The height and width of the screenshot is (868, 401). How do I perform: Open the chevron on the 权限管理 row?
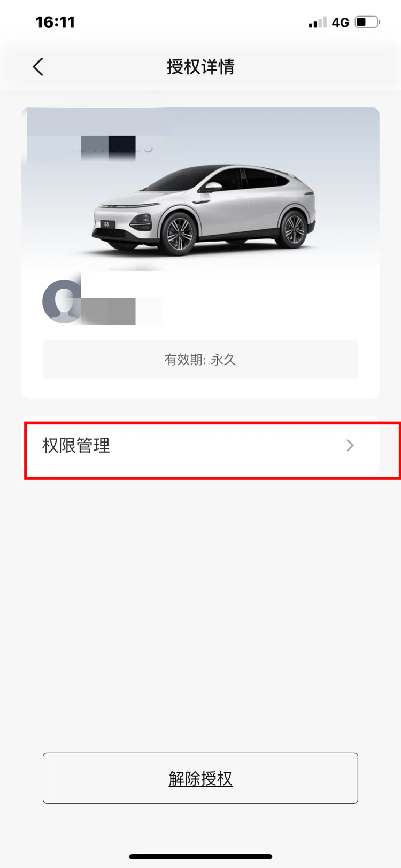pyautogui.click(x=350, y=445)
